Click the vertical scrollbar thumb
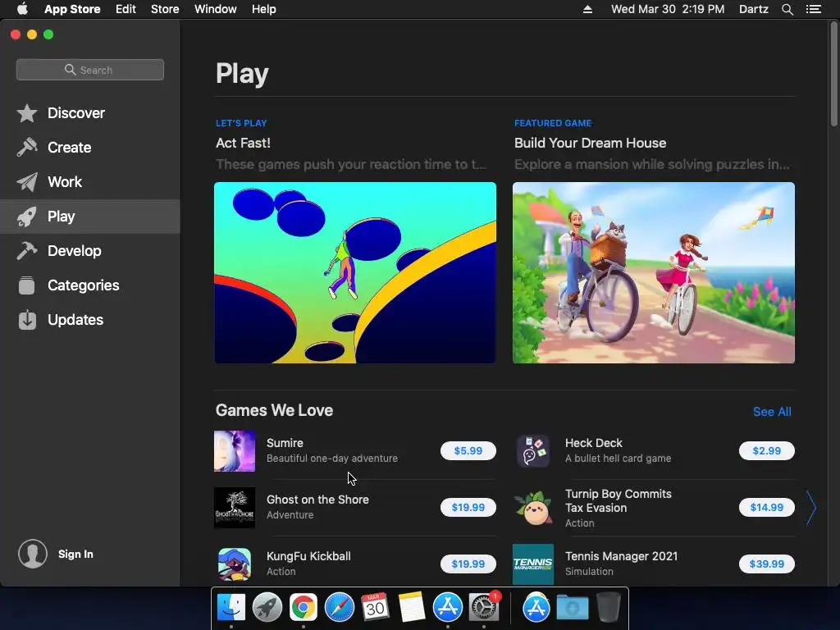The width and height of the screenshot is (840, 630). 833,75
